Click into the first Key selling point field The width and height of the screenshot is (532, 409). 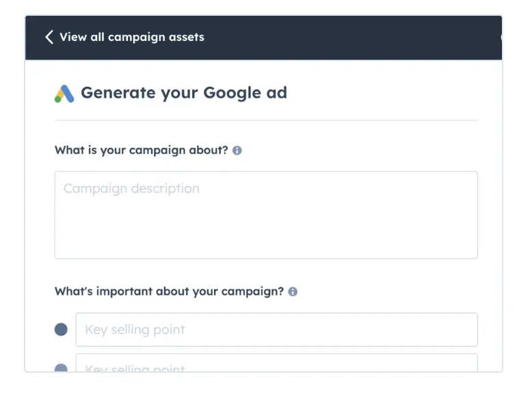(x=276, y=330)
